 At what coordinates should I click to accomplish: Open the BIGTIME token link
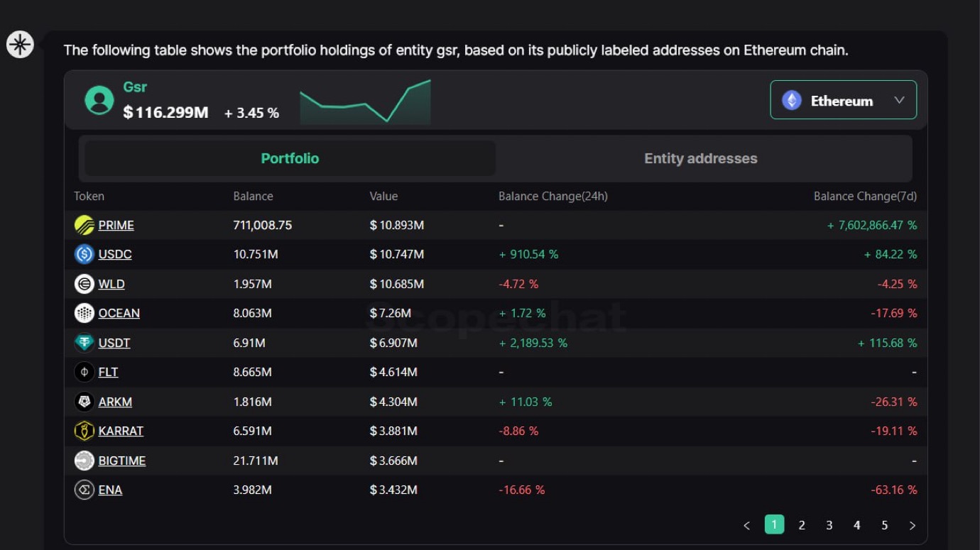(x=122, y=461)
